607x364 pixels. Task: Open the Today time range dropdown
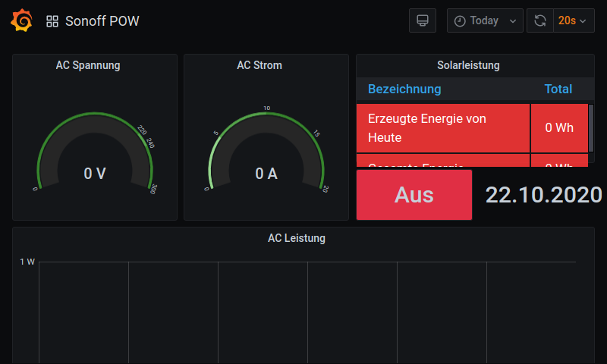click(x=485, y=20)
